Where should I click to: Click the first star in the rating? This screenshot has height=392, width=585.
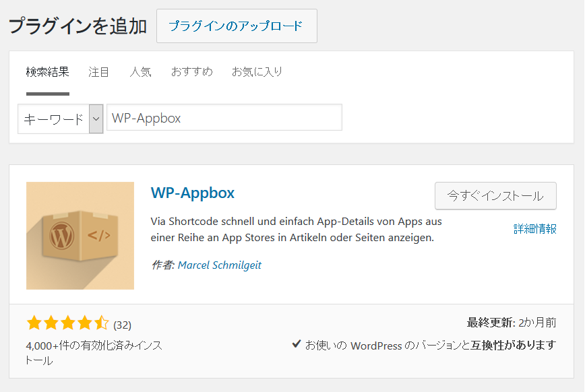click(34, 323)
